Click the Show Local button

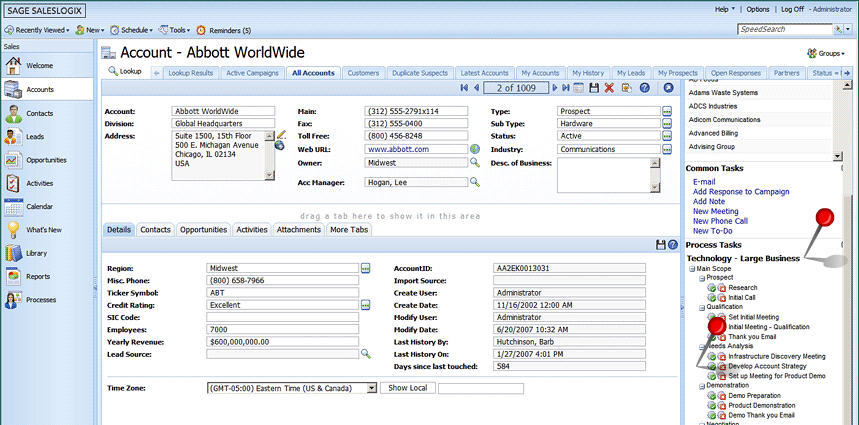click(408, 388)
